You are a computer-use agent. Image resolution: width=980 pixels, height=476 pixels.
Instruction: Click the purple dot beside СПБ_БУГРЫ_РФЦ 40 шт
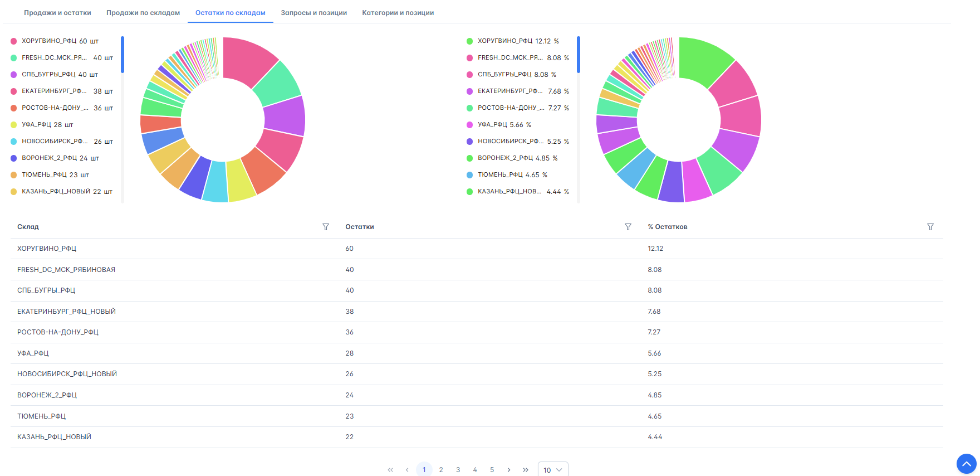(x=14, y=75)
